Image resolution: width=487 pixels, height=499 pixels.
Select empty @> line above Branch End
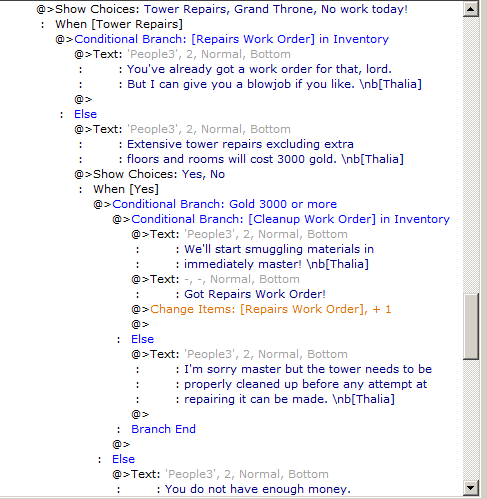pos(140,414)
